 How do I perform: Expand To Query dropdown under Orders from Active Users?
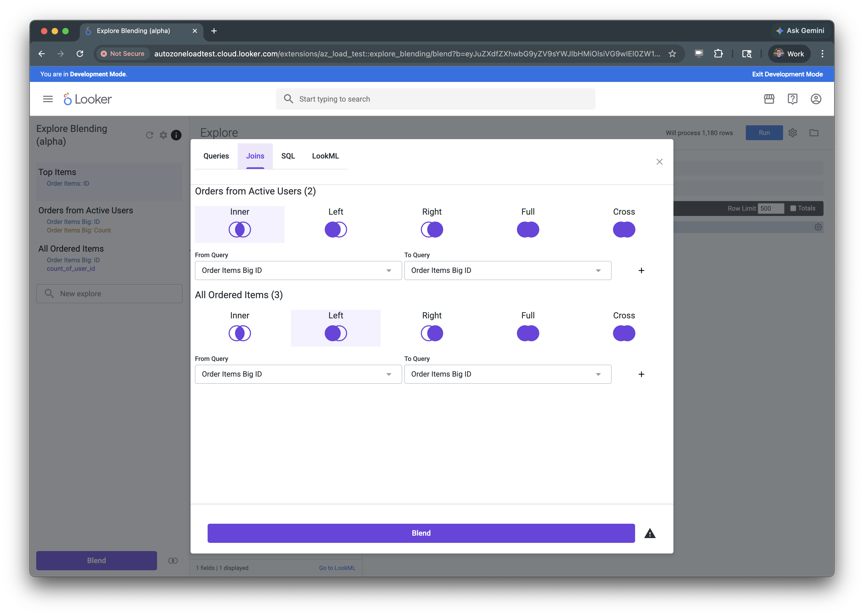pos(508,270)
